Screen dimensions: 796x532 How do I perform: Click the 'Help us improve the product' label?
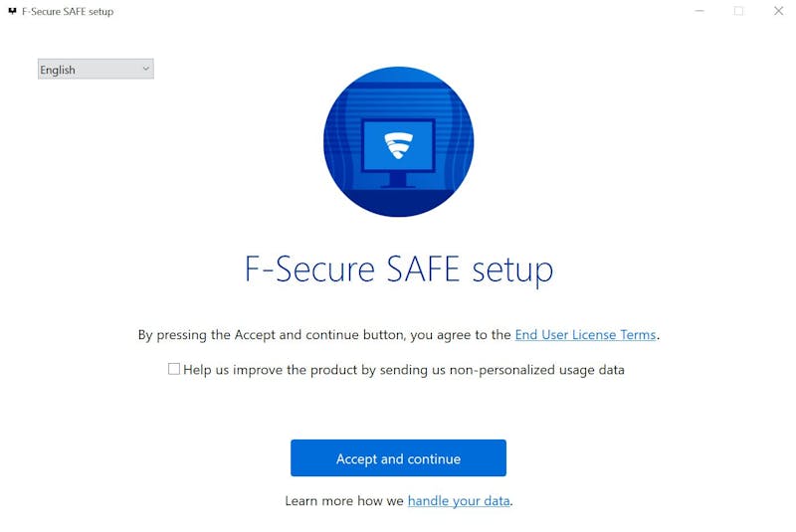404,370
